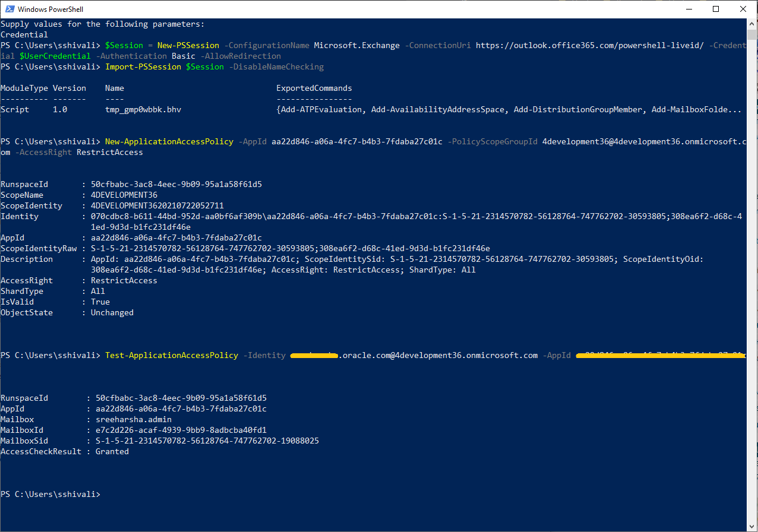The image size is (758, 532).
Task: Click the Windows PowerShell title text
Action: (x=50, y=9)
